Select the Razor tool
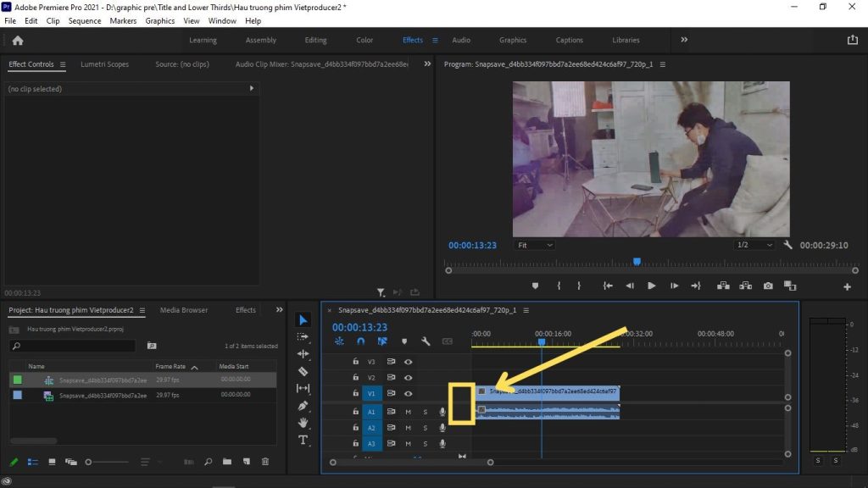This screenshot has height=488, width=868. (303, 371)
